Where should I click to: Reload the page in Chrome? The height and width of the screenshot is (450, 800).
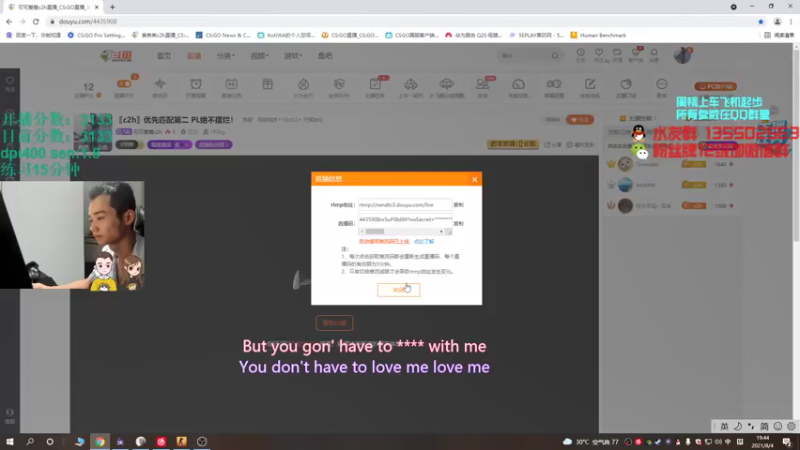coord(36,21)
